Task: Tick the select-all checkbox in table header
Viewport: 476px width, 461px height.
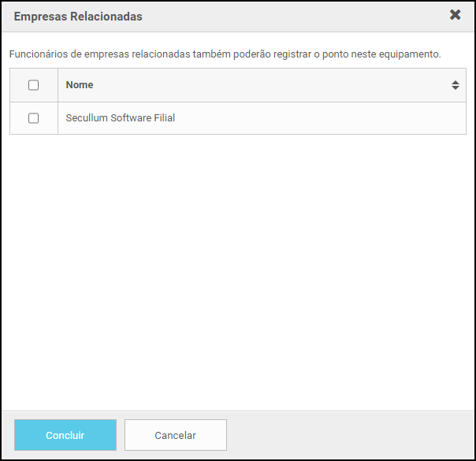Action: pyautogui.click(x=34, y=85)
